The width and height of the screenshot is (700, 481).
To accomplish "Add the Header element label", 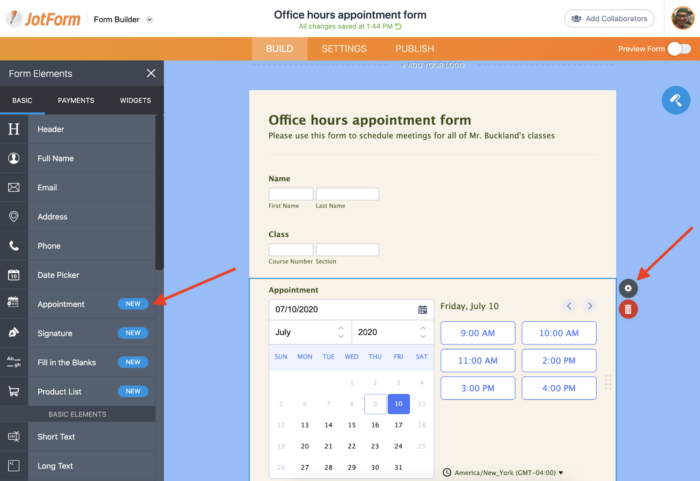I will click(51, 129).
